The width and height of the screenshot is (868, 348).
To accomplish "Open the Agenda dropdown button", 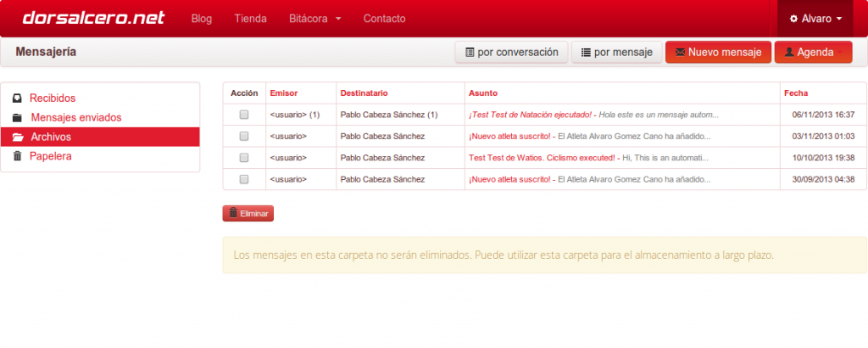I will pos(813,52).
